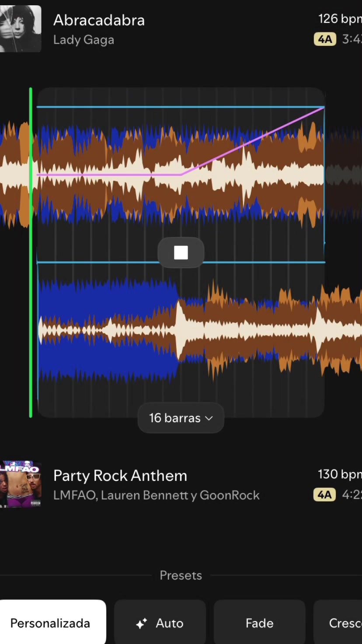Open the Abracadabra album cover
This screenshot has height=644, width=362.
click(x=21, y=29)
